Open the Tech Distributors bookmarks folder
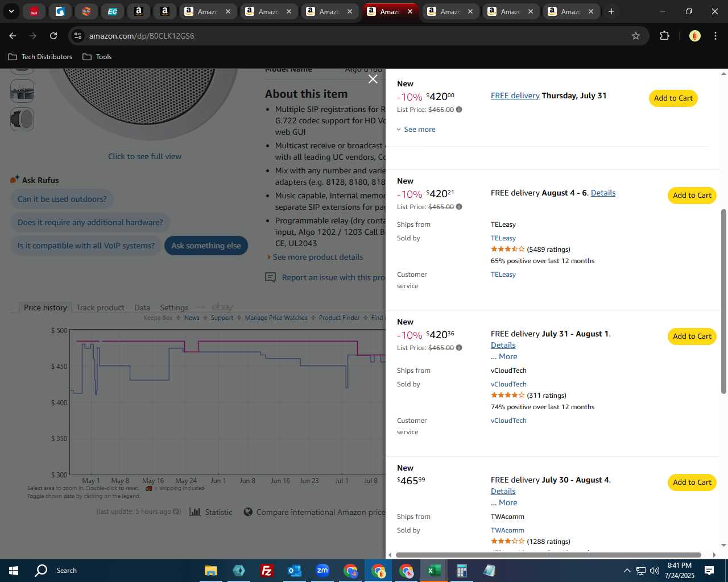Image resolution: width=728 pixels, height=582 pixels. [x=40, y=57]
